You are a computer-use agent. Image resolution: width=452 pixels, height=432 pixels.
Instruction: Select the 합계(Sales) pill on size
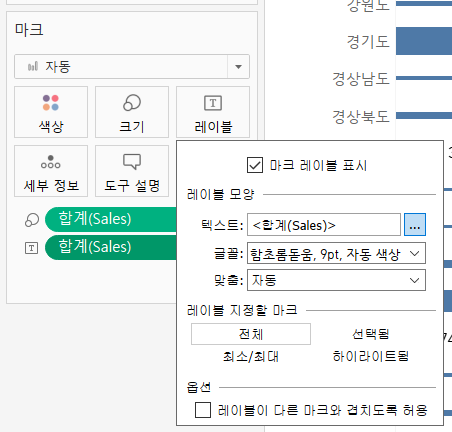click(x=111, y=219)
